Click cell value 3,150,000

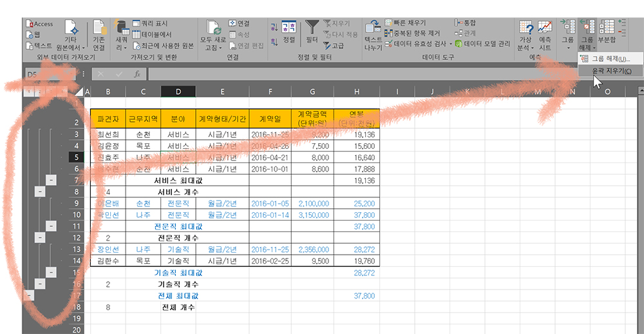[313, 215]
